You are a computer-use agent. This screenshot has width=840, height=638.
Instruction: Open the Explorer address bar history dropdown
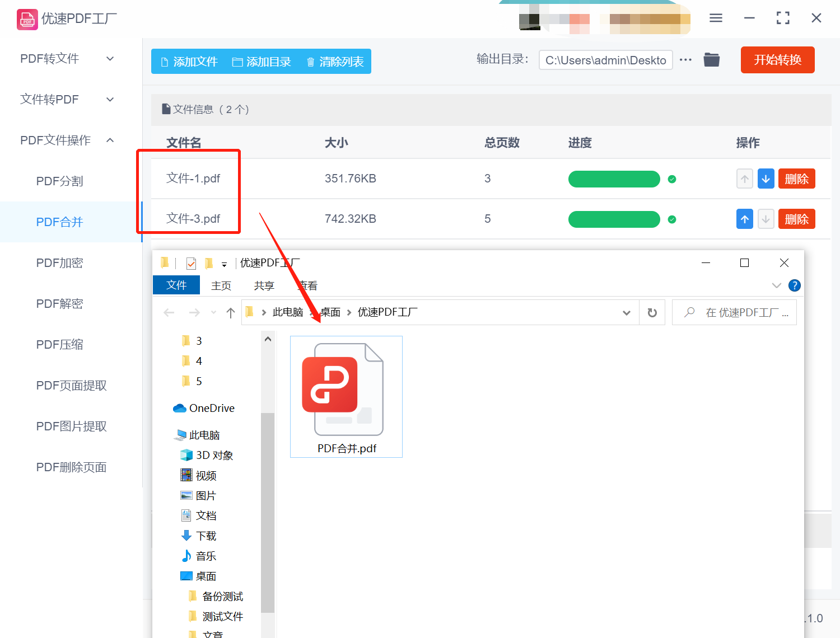pyautogui.click(x=627, y=313)
